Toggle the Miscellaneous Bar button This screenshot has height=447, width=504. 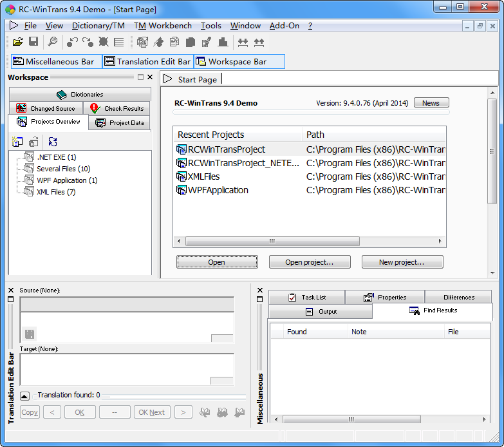(57, 61)
